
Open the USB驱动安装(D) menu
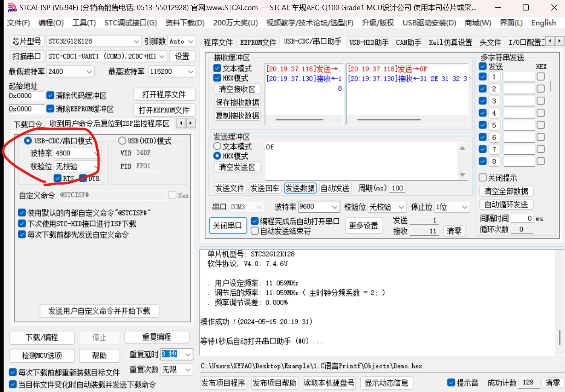429,23
